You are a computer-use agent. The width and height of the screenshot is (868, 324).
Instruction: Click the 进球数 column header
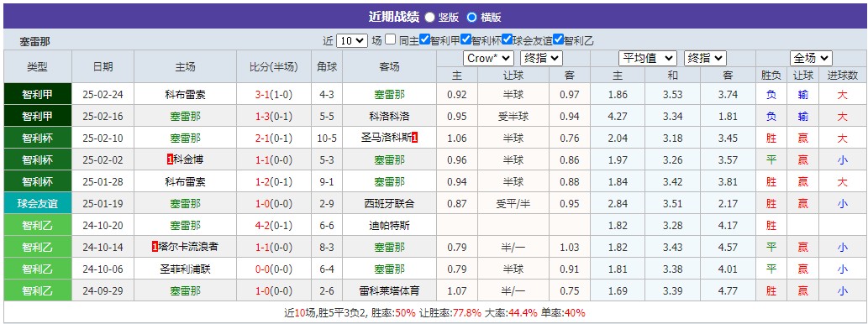point(843,76)
